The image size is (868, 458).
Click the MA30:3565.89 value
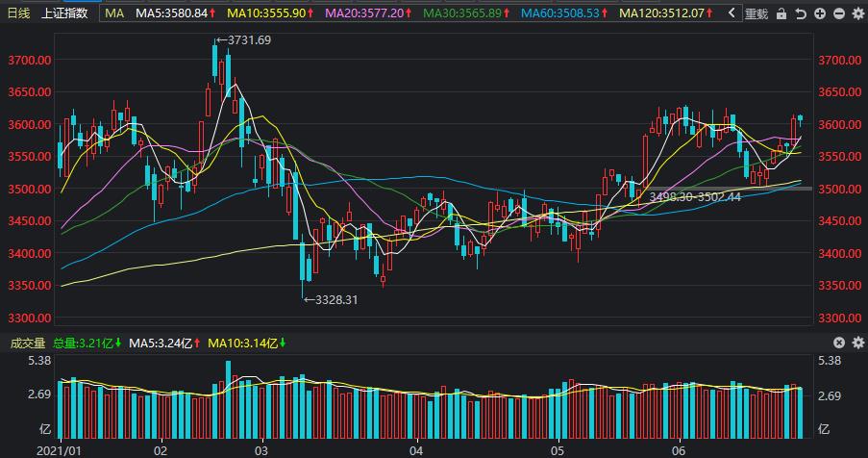pyautogui.click(x=462, y=13)
